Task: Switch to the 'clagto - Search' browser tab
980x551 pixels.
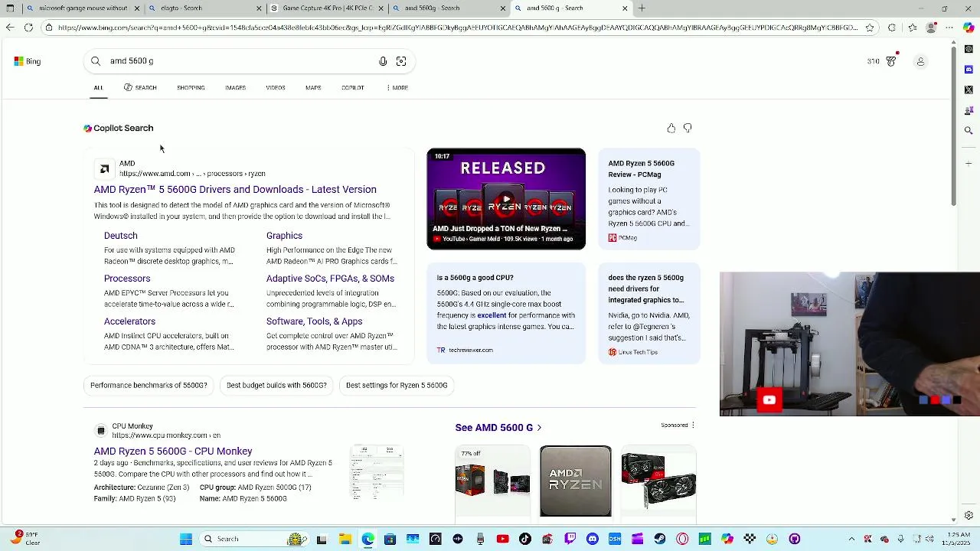Action: pos(204,8)
